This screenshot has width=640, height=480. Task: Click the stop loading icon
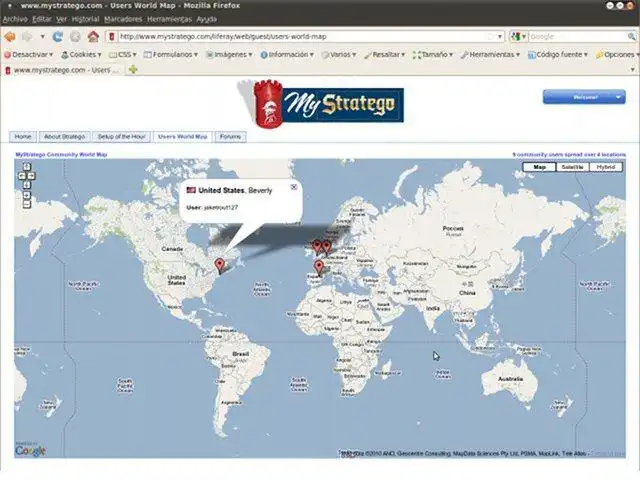click(75, 37)
